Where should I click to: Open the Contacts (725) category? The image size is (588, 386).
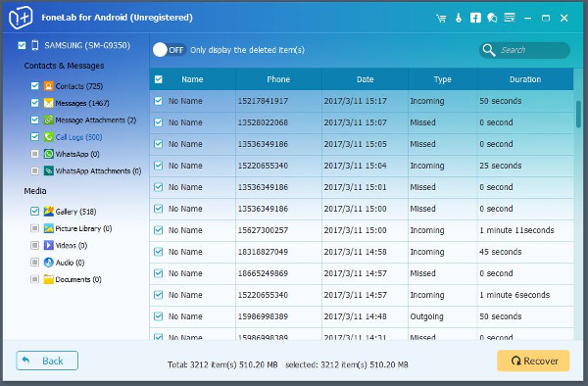(x=79, y=86)
